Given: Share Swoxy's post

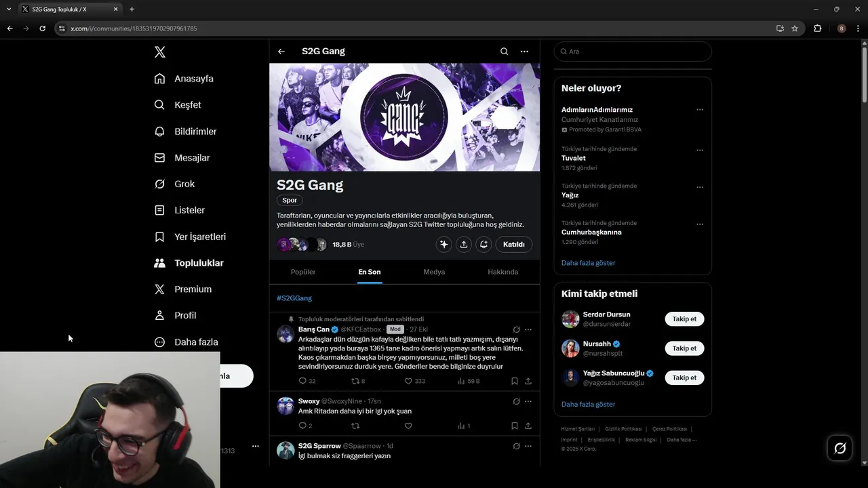Looking at the screenshot, I should pyautogui.click(x=528, y=426).
